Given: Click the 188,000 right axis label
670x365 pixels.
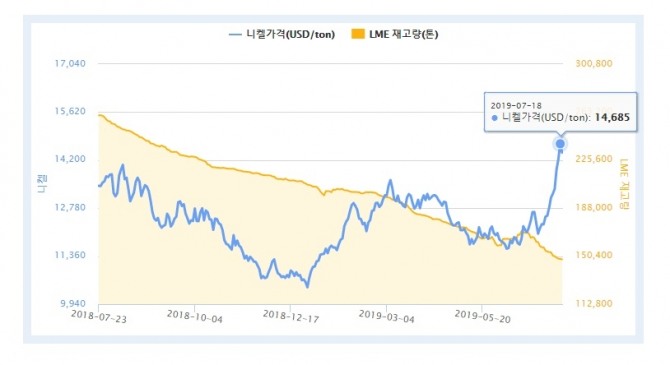Looking at the screenshot, I should (594, 208).
